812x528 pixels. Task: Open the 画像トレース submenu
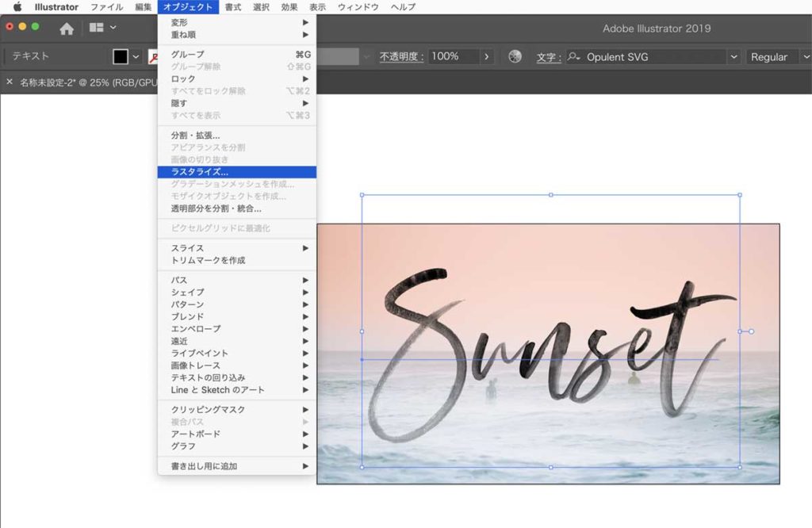tap(196, 365)
